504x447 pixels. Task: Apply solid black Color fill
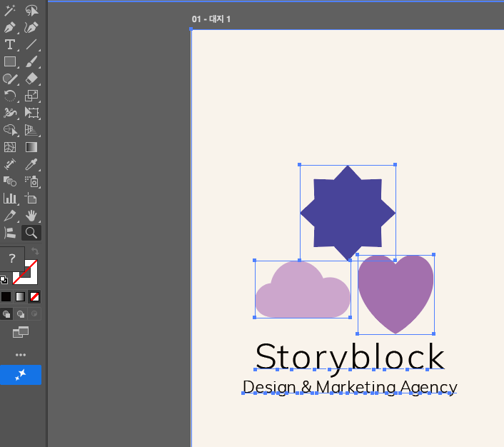6,296
